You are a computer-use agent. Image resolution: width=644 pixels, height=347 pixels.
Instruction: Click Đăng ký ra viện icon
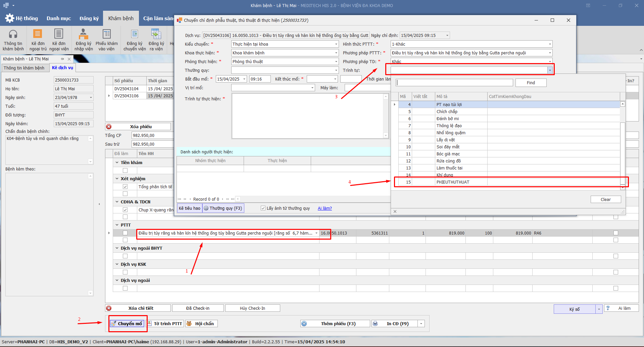(156, 35)
